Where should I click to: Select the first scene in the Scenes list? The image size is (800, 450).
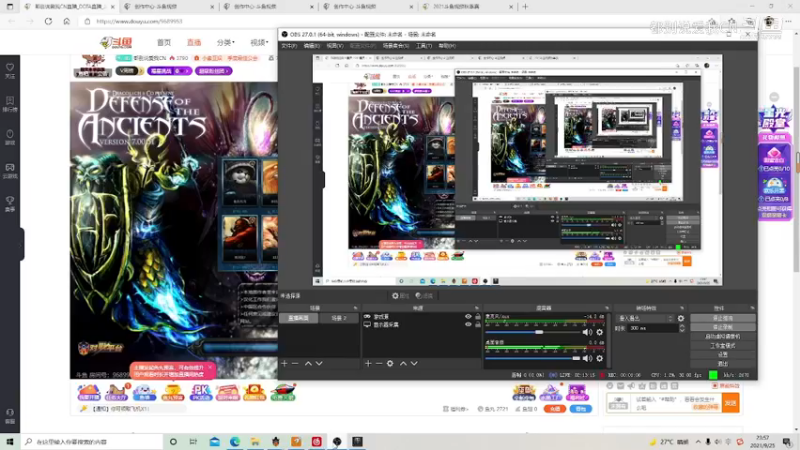(x=298, y=318)
